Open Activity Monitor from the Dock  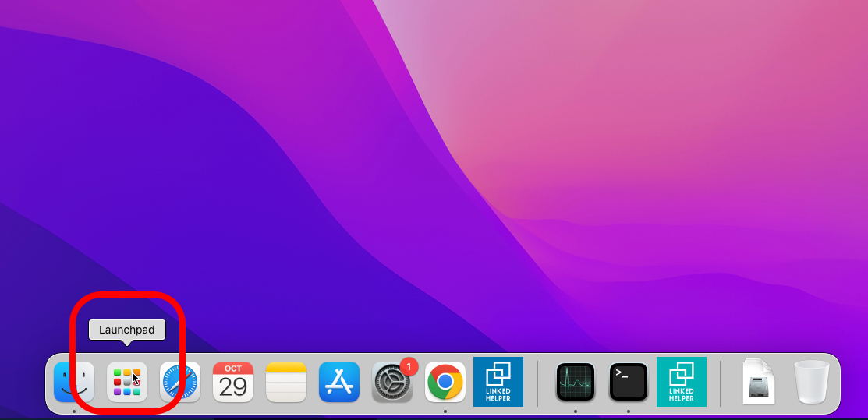pos(576,382)
